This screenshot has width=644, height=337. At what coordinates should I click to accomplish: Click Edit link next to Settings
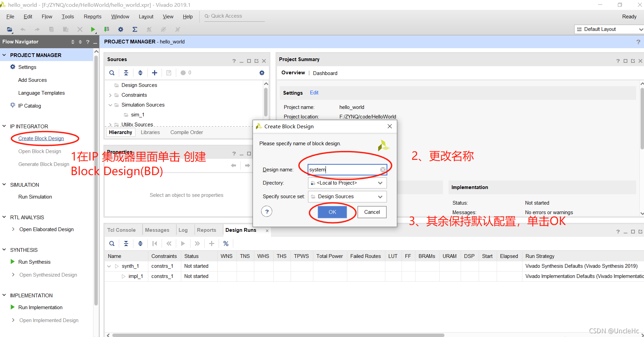point(314,93)
